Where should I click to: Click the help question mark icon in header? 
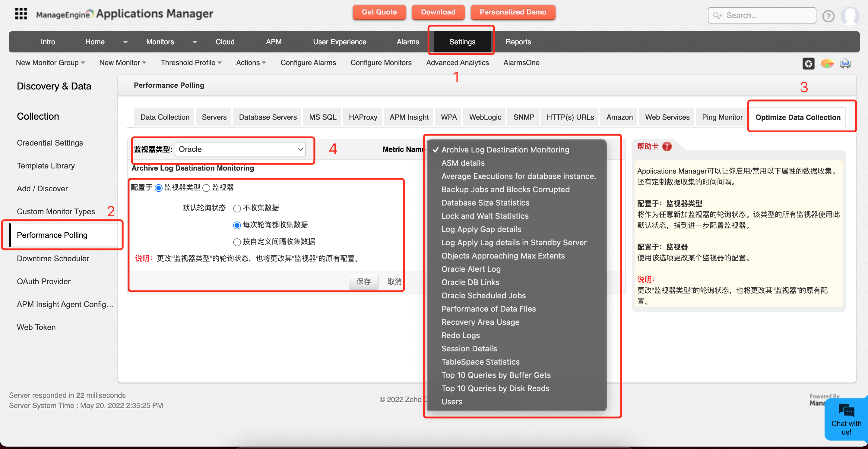coord(828,16)
